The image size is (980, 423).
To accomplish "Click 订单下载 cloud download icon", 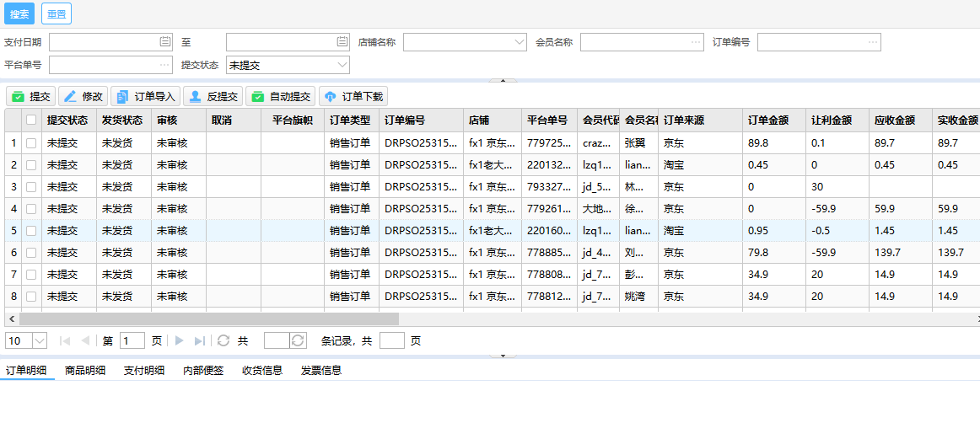I will (353, 97).
